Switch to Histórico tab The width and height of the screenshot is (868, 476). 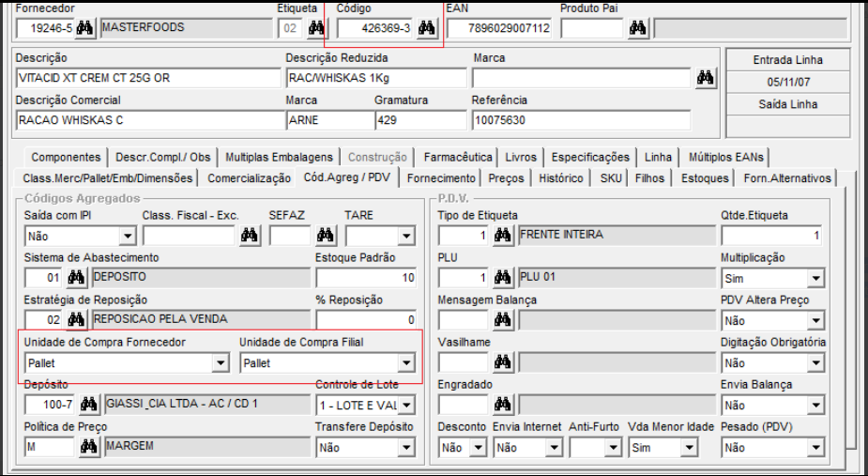[561, 178]
